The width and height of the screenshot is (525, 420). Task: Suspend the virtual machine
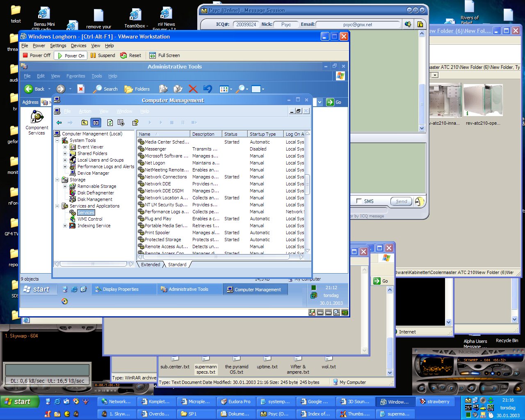coord(103,55)
